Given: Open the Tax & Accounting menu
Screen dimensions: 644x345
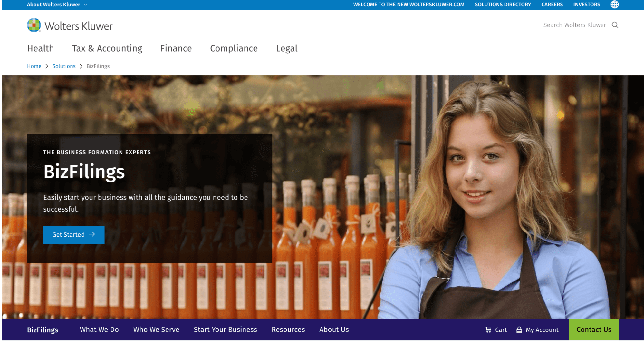Looking at the screenshot, I should coord(107,48).
